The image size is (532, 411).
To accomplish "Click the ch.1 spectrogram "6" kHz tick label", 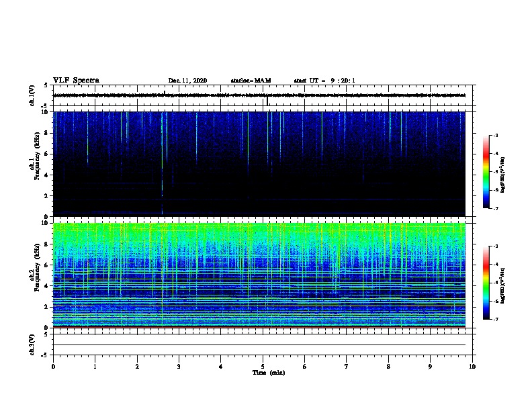I will (x=46, y=154).
